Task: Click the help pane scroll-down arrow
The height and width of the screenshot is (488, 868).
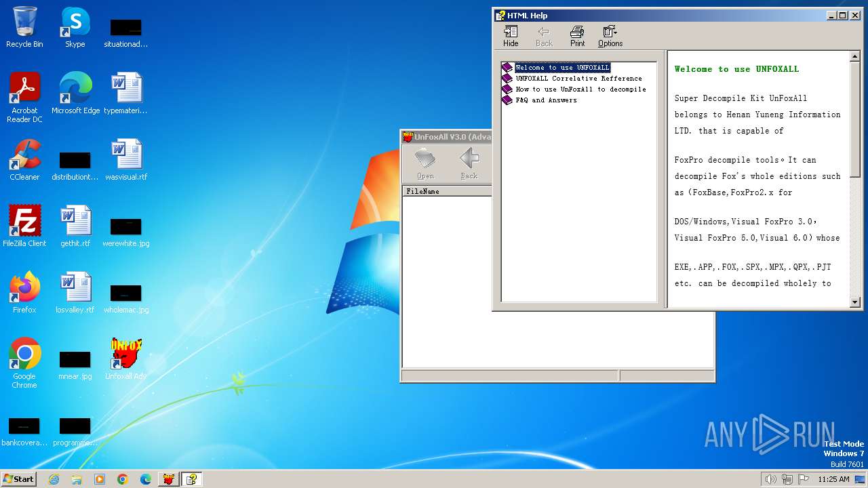Action: pyautogui.click(x=855, y=302)
